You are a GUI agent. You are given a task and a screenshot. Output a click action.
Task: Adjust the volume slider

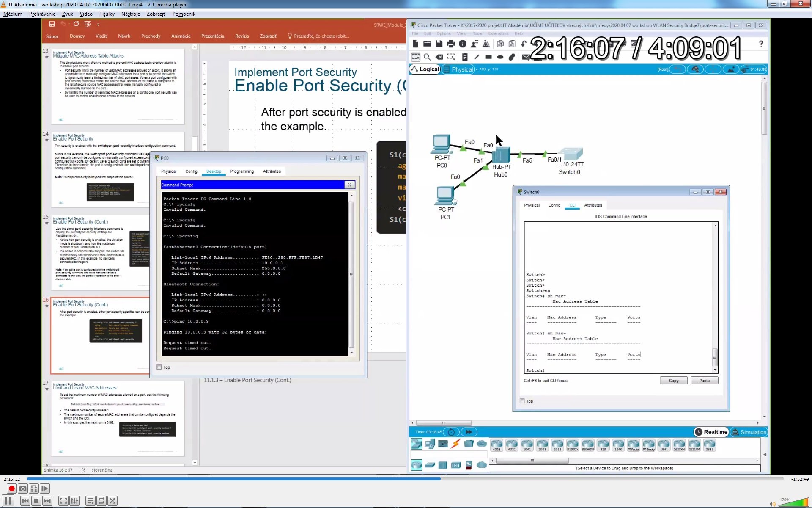pos(793,502)
